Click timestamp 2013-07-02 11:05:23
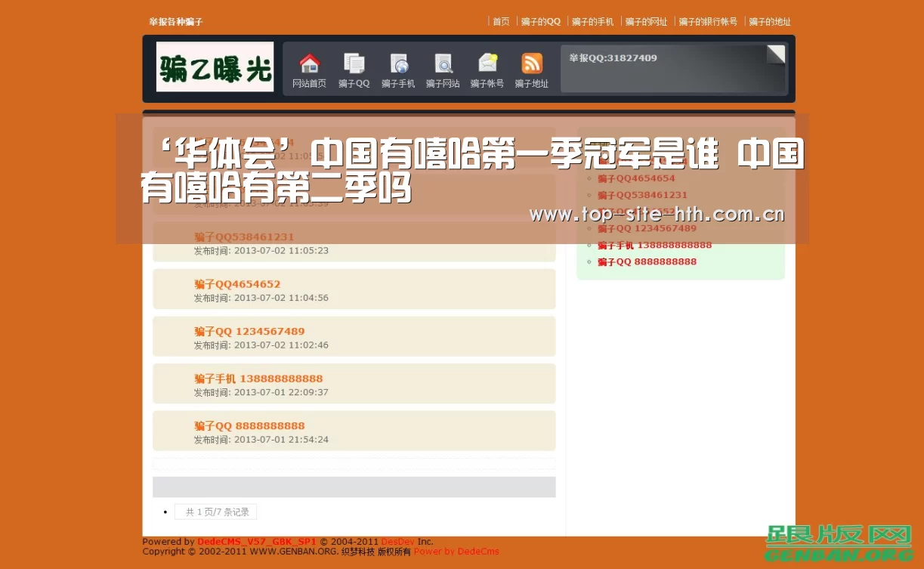 pos(281,251)
